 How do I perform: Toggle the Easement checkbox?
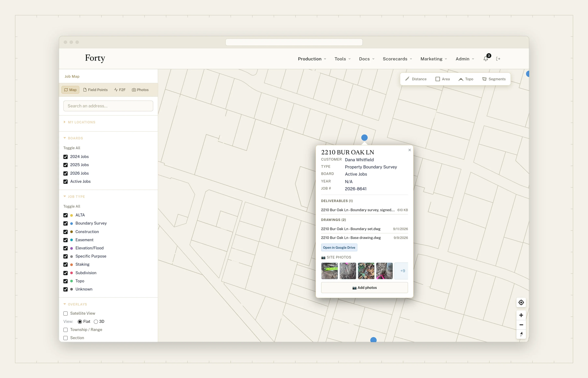[x=66, y=240]
